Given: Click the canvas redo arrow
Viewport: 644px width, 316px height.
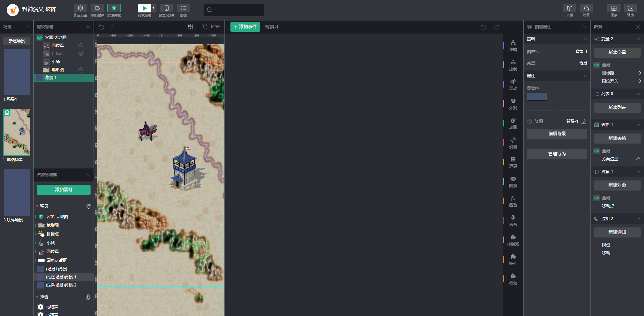Looking at the screenshot, I should [111, 27].
